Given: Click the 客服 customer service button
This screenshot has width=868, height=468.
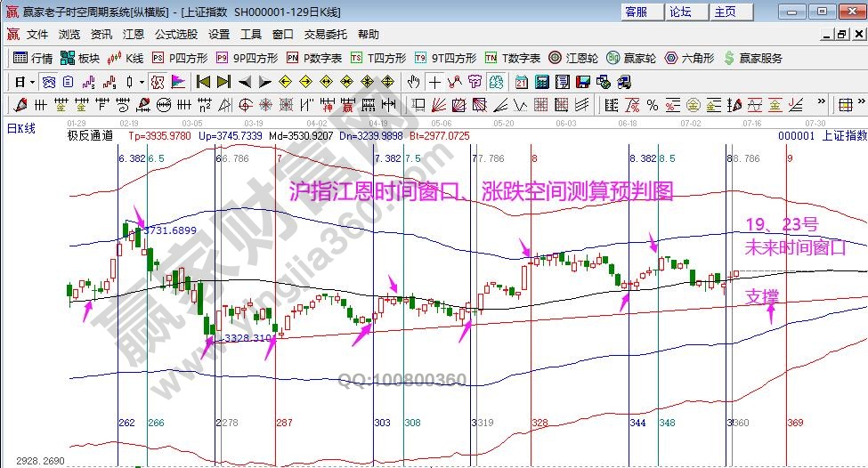Looking at the screenshot, I should pyautogui.click(x=637, y=12).
